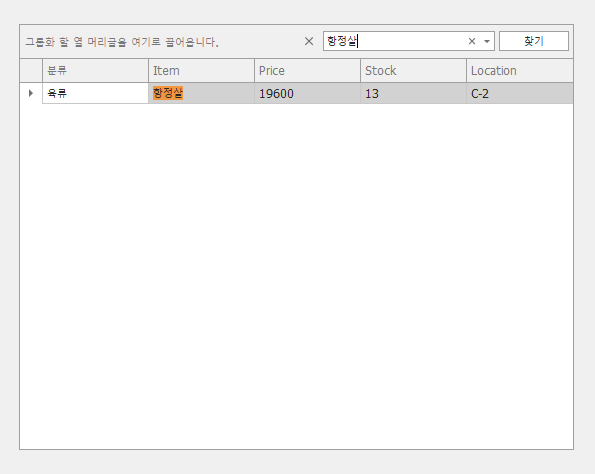Image resolution: width=595 pixels, height=474 pixels.
Task: Select the highlighted 황정살 item cell
Action: tap(201, 93)
